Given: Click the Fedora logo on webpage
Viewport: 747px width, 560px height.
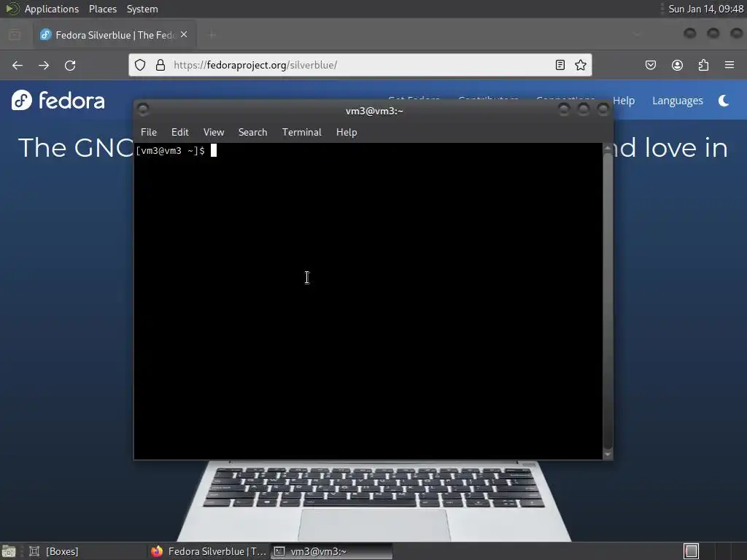Looking at the screenshot, I should [58, 100].
